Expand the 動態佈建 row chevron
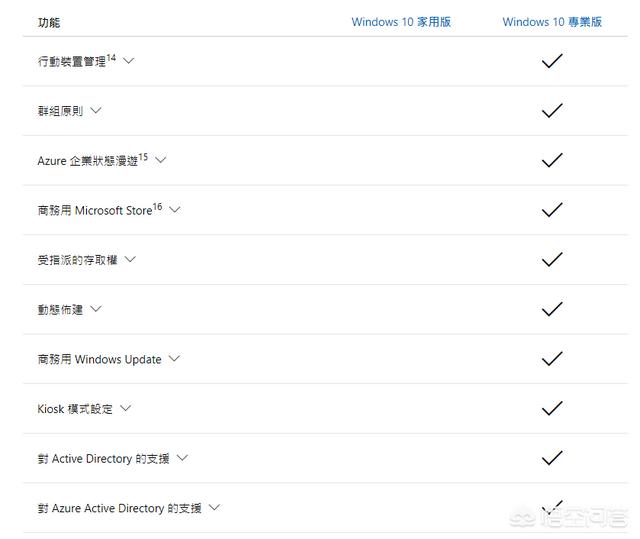Screen dimensions: 640x539 [96, 309]
